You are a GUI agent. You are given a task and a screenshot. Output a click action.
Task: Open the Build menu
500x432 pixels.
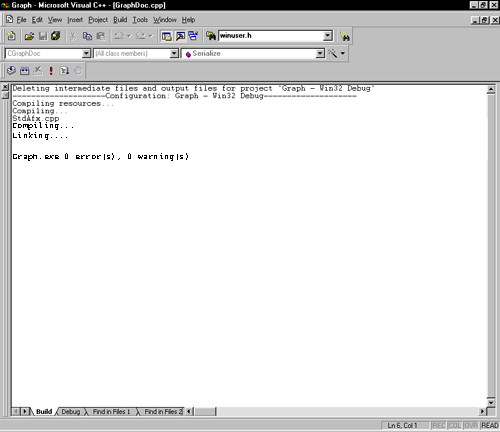pos(120,20)
